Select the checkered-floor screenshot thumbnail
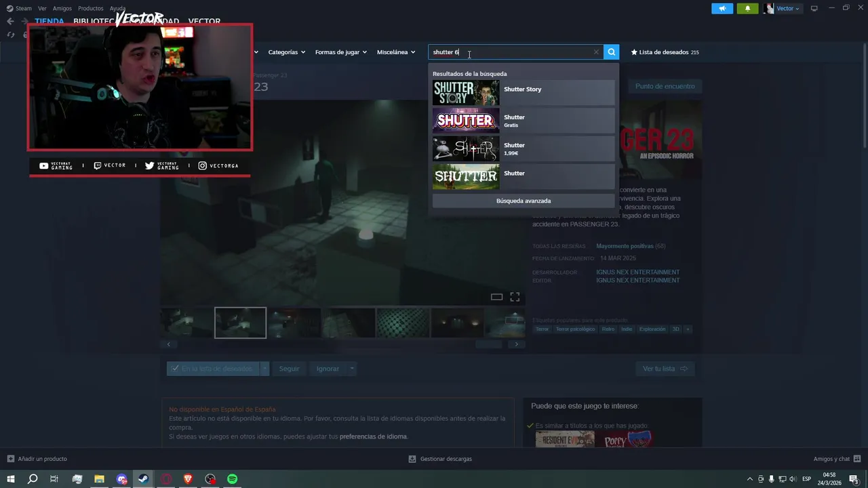Screen dimensions: 868x488 pyautogui.click(x=403, y=323)
